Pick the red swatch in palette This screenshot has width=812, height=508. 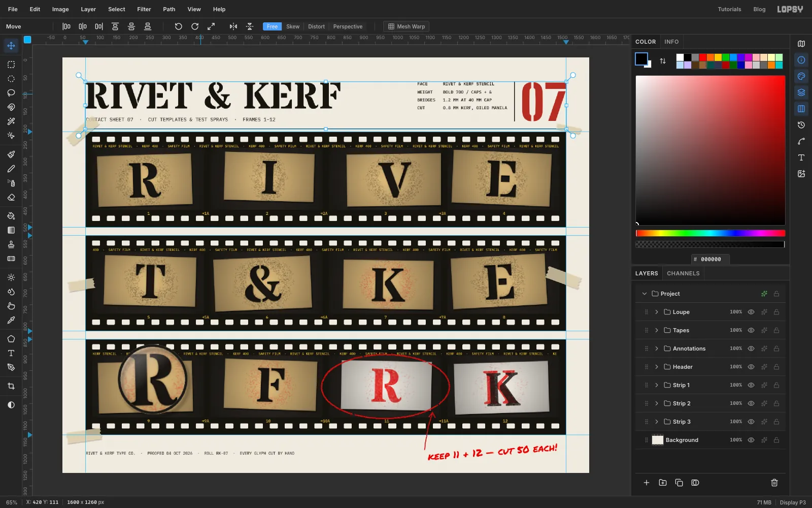pyautogui.click(x=703, y=57)
